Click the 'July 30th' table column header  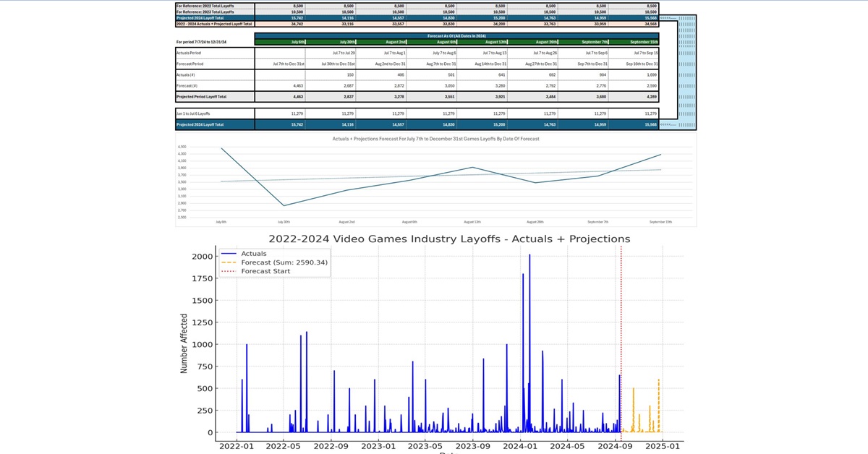347,42
